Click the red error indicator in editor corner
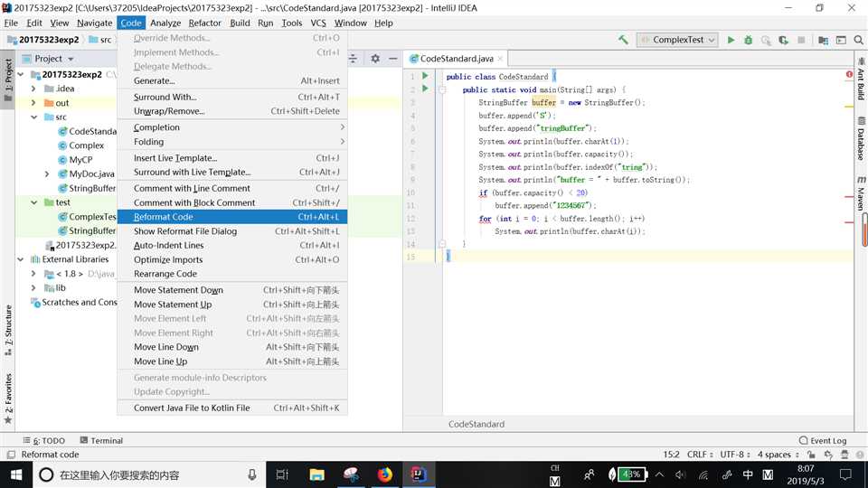Image resolution: width=868 pixels, height=488 pixels. 849,74
